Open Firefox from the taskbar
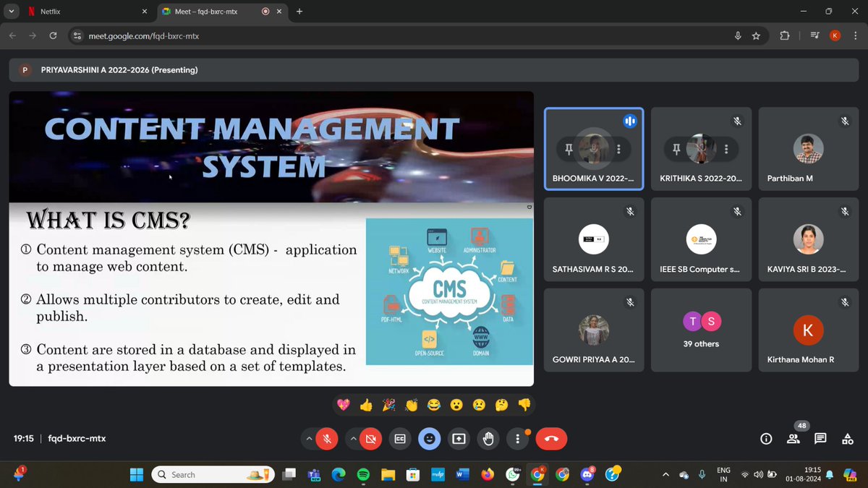This screenshot has width=868, height=488. coord(488,475)
